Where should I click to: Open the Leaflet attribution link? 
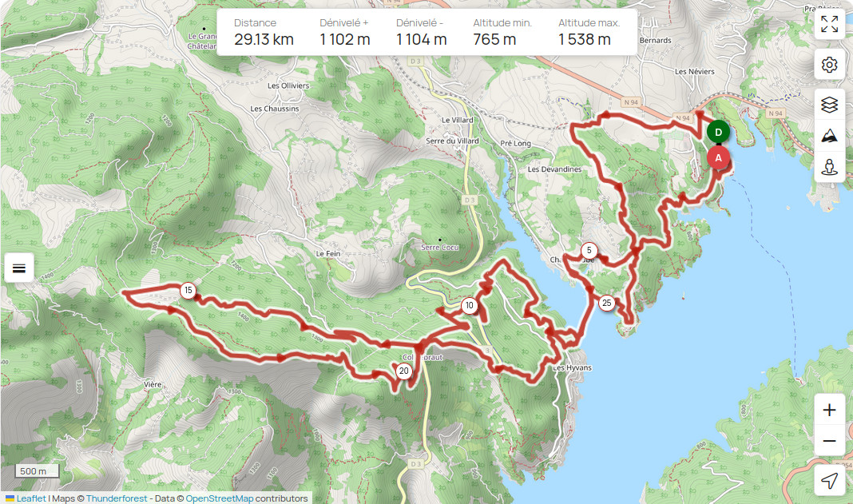(x=31, y=498)
